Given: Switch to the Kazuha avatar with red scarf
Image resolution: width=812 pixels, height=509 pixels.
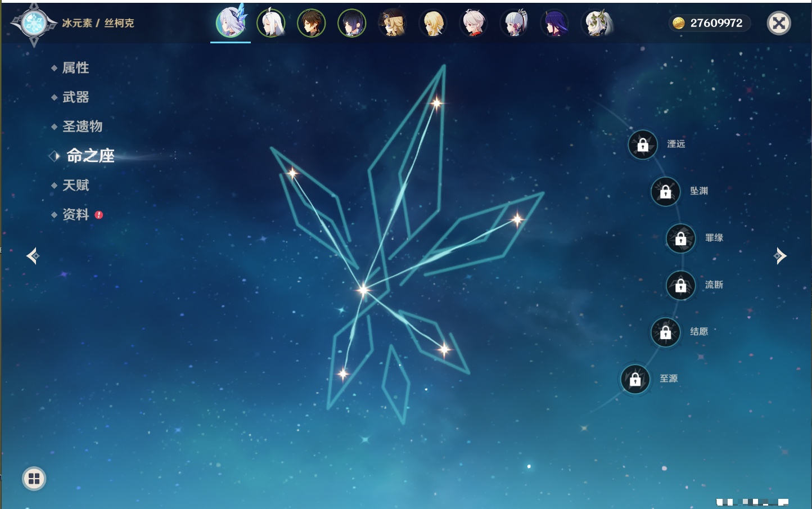Looking at the screenshot, I should tap(473, 23).
